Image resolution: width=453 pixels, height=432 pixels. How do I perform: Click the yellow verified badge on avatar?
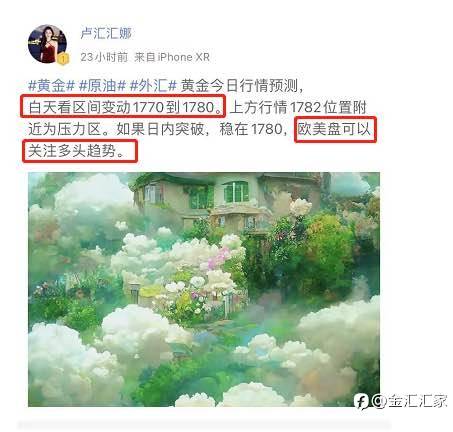[63, 59]
